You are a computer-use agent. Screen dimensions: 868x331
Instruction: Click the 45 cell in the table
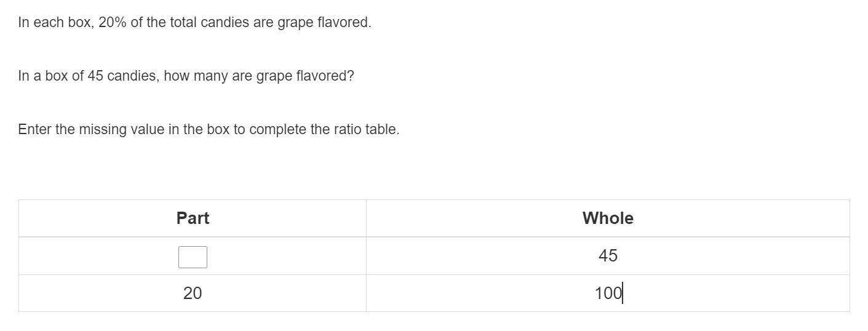click(608, 255)
